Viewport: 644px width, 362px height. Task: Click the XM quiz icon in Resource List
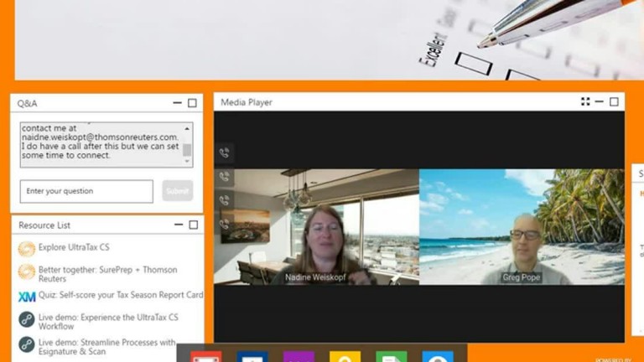click(27, 296)
